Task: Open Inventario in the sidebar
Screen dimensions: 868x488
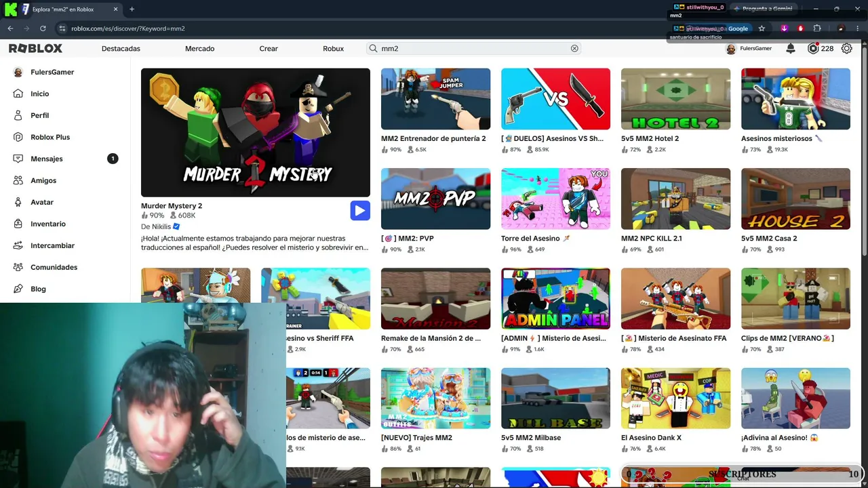Action: [x=48, y=224]
